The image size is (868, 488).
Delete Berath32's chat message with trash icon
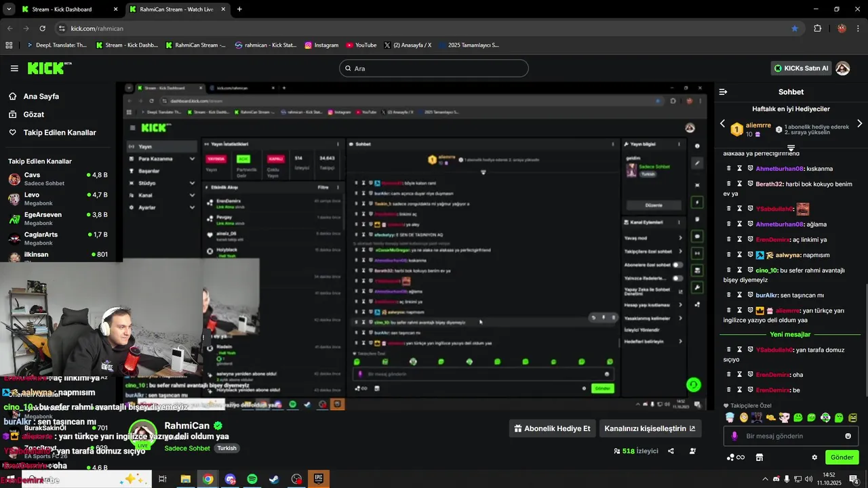pyautogui.click(x=729, y=184)
